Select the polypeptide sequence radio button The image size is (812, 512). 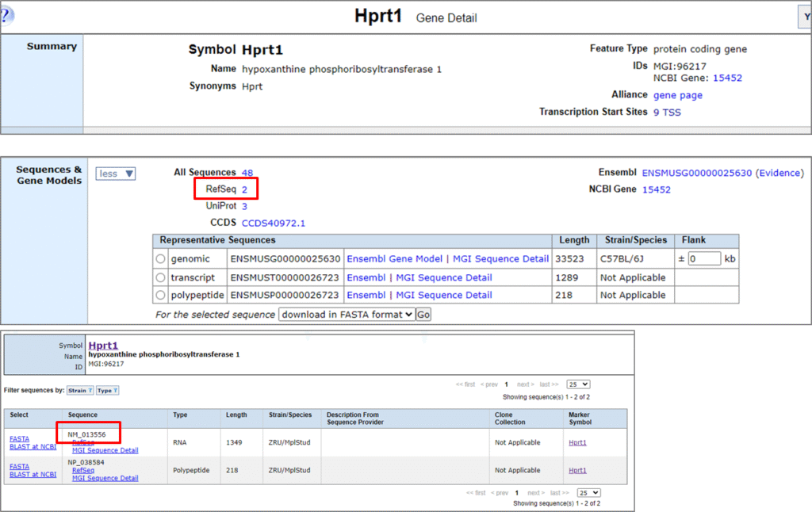(x=161, y=295)
